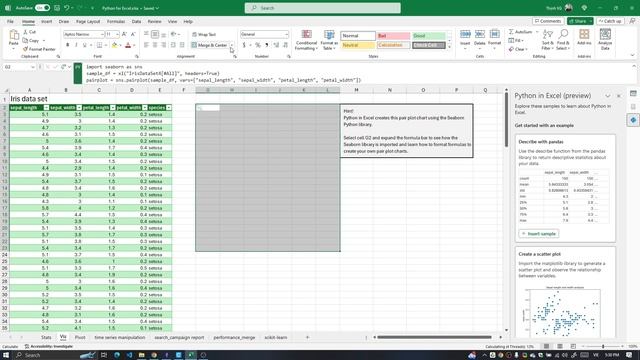Expand the formula bar chevron
Screen dimensions: 640x360
(633, 66)
